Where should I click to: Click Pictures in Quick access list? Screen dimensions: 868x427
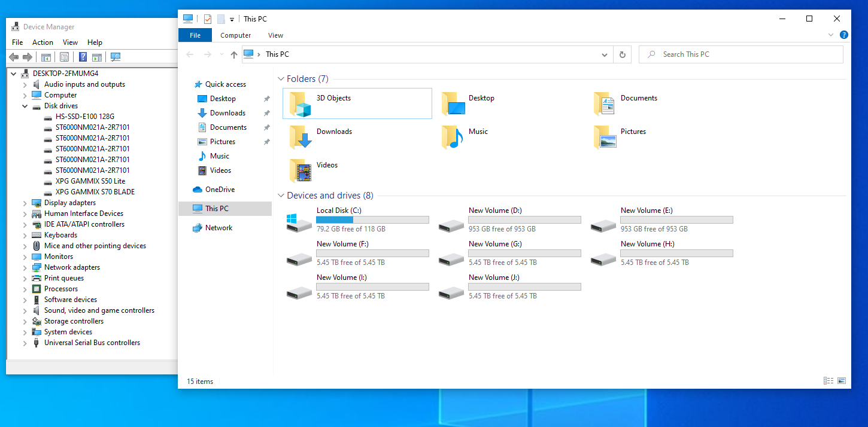coord(223,142)
